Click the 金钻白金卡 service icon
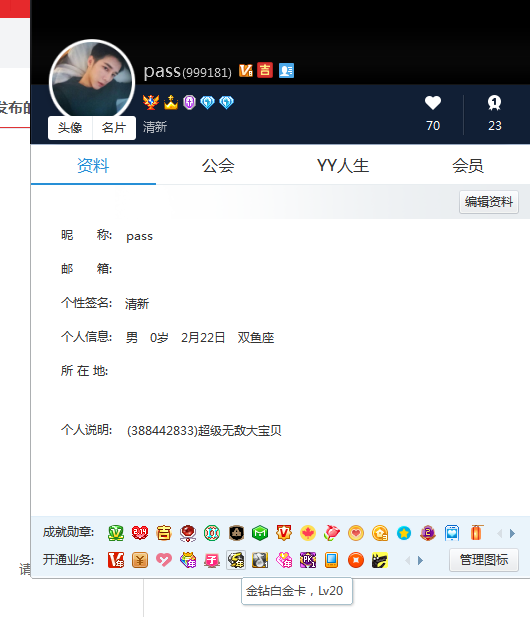This screenshot has height=617, width=530. [x=236, y=560]
